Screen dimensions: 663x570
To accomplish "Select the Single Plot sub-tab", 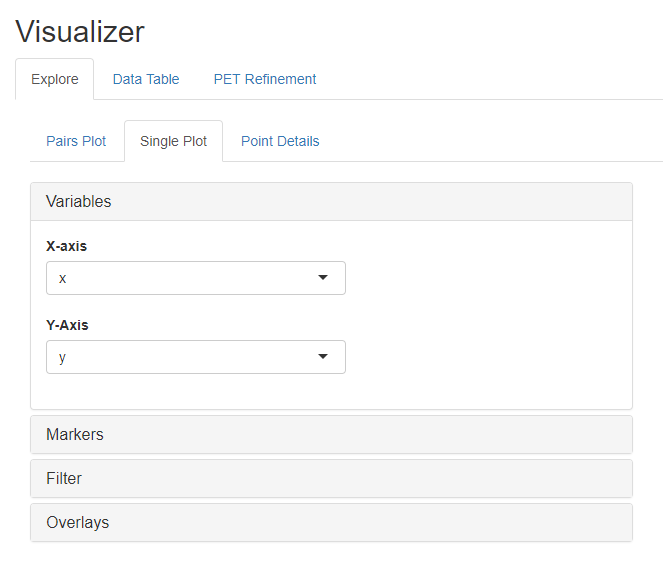I will pos(173,141).
